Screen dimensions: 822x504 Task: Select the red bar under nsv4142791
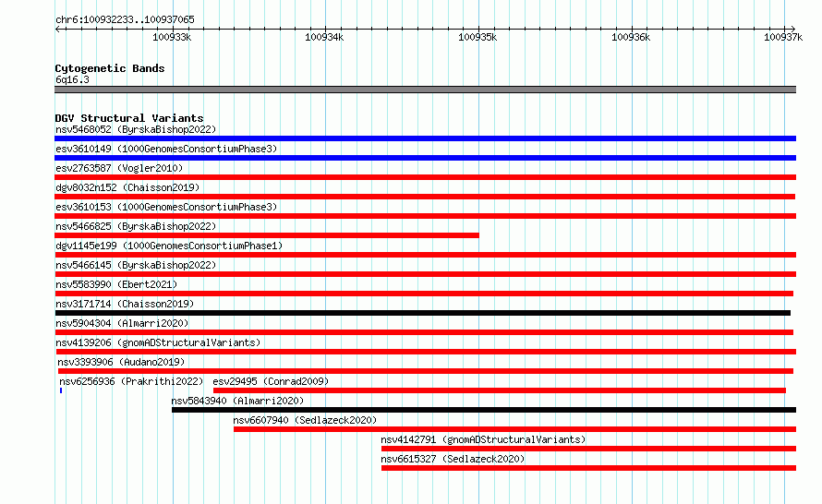point(588,449)
